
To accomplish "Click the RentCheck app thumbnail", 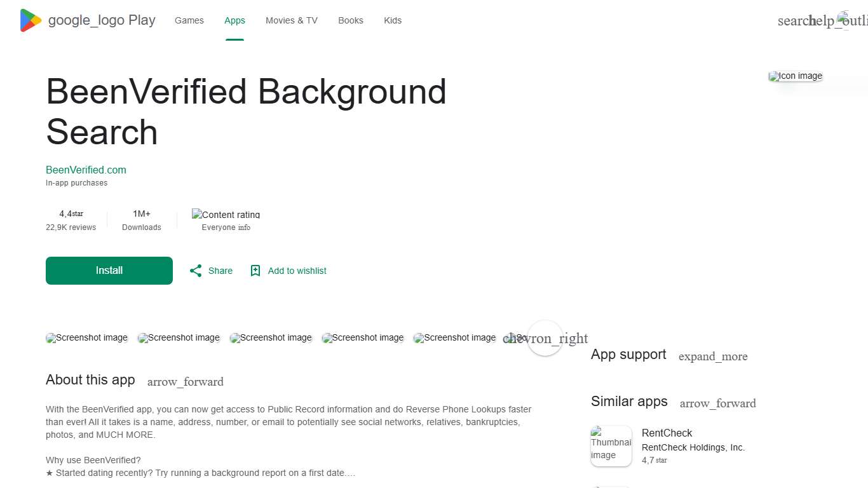I will 611,445.
